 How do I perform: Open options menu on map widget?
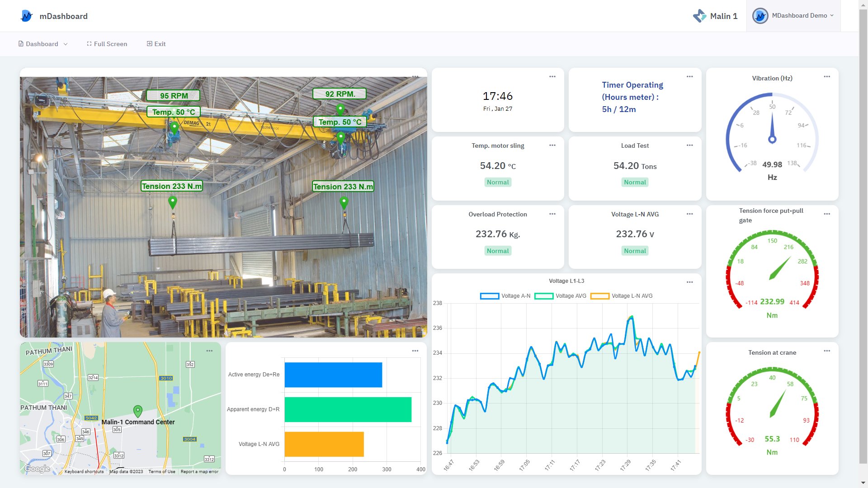tap(209, 351)
